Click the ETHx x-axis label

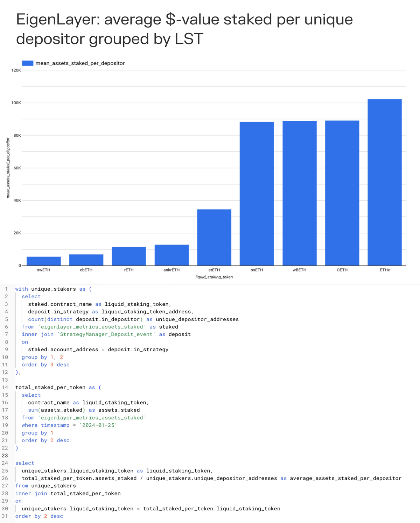tap(385, 270)
